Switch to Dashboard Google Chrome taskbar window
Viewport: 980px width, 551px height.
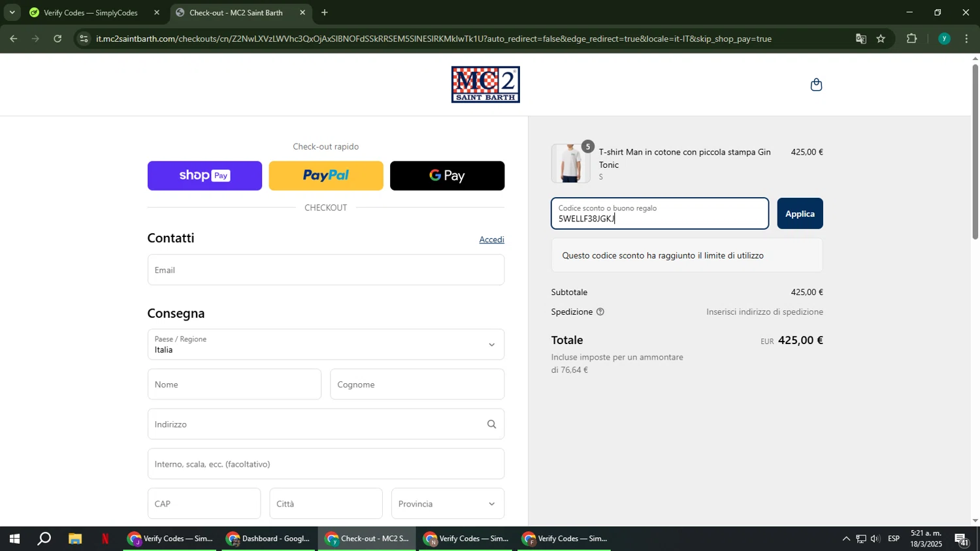coord(269,539)
